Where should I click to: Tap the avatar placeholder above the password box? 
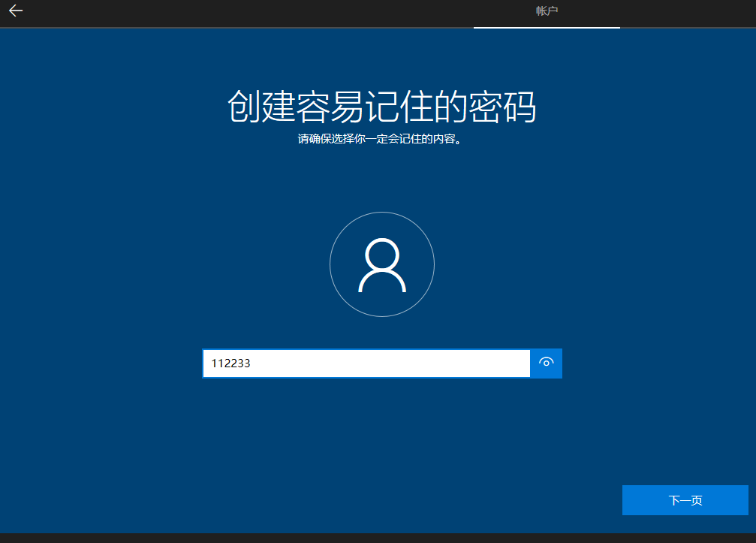(381, 264)
